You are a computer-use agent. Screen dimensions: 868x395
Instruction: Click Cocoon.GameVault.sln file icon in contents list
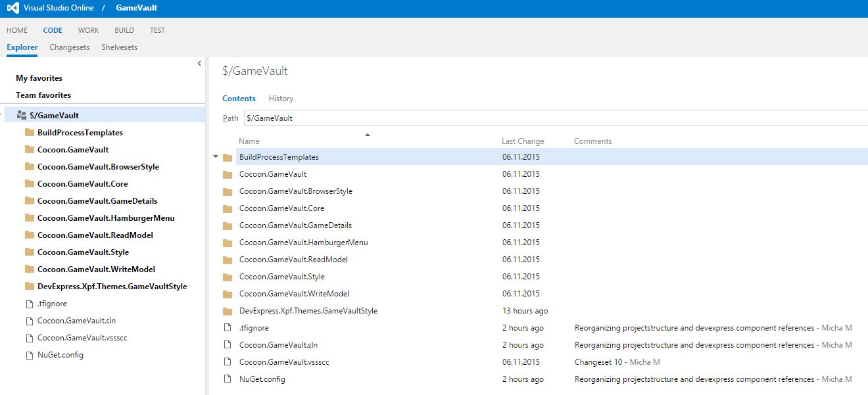(228, 345)
